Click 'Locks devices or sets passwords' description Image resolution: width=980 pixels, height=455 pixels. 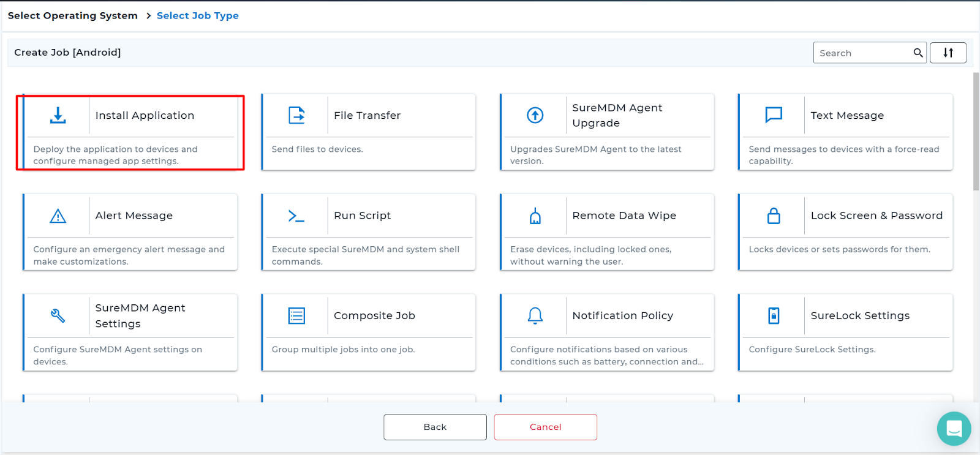tap(839, 249)
